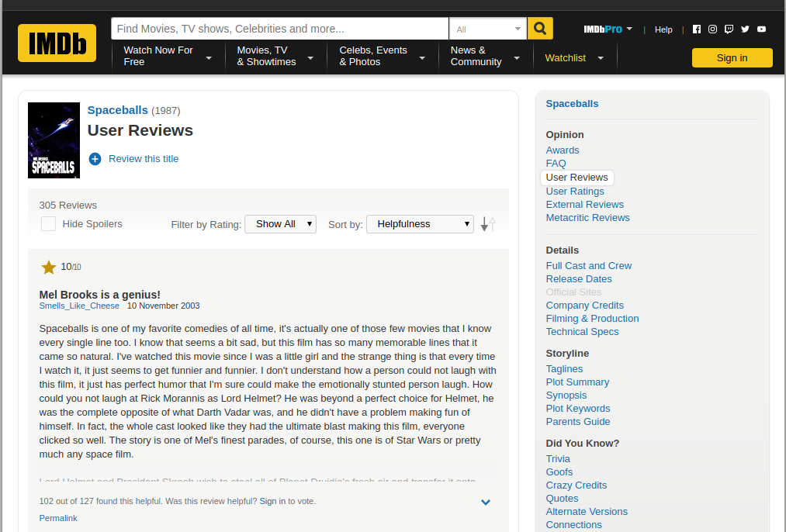Viewport: 786px width, 532px height.
Task: Open IMDb Instagram icon
Action: tap(713, 29)
